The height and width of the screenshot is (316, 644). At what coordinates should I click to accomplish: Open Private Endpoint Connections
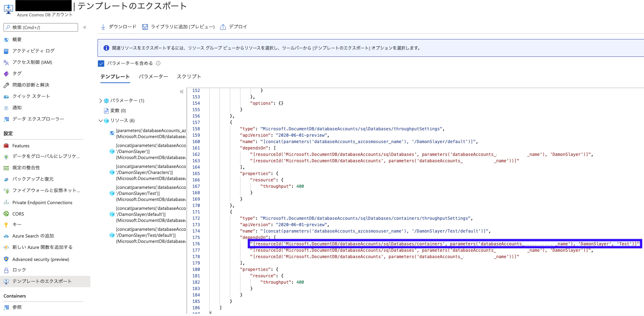(42, 203)
